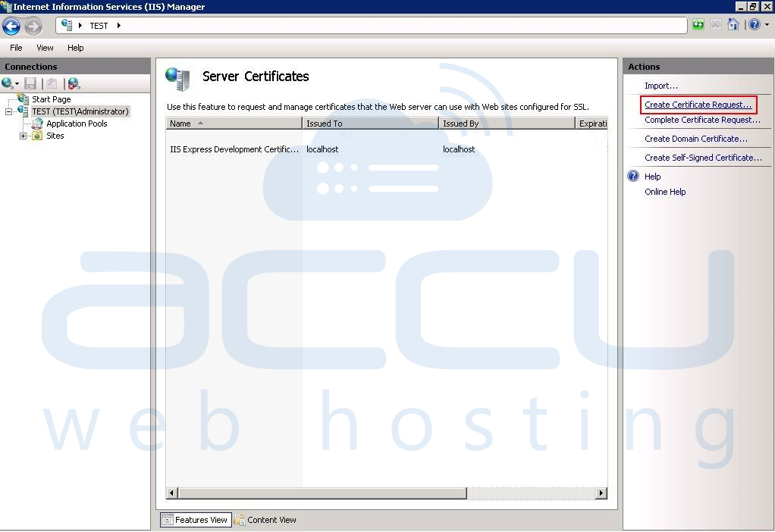Sort by the Name column header
This screenshot has height=532, width=775.
234,124
